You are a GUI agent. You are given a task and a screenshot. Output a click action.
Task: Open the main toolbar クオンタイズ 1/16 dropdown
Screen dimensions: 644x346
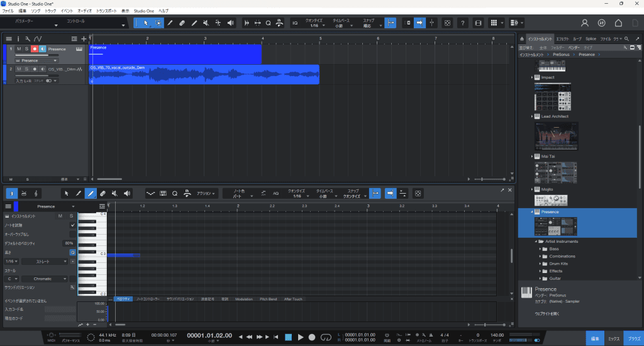pos(314,23)
